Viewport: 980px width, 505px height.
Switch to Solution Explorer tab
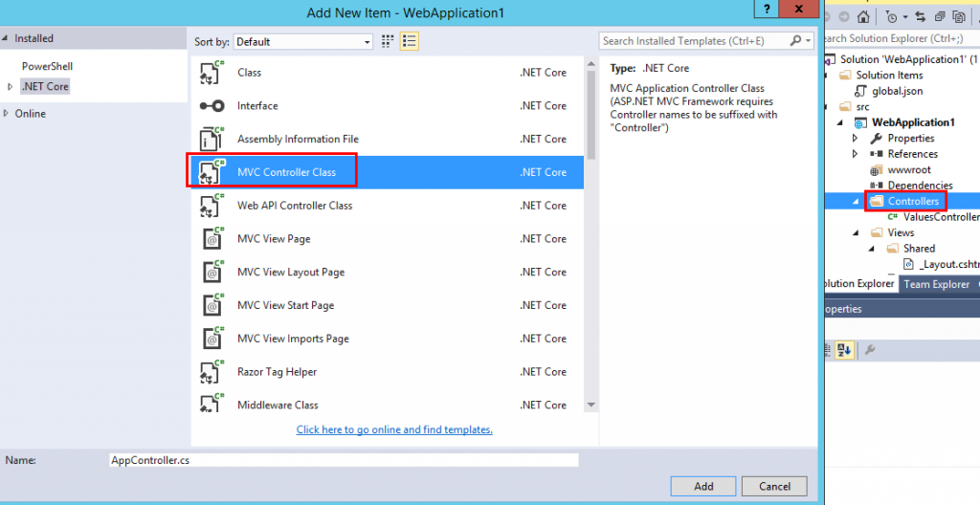[859, 284]
